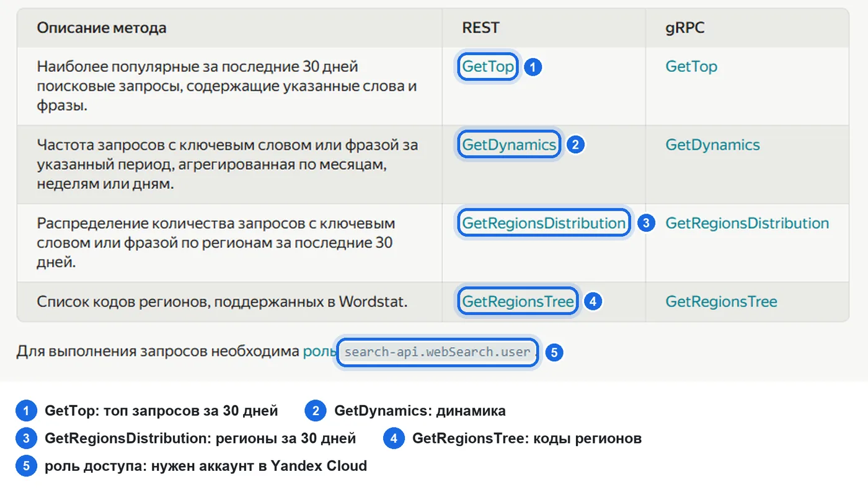Viewport: 868px width, 495px height.
Task: Click the gRPC column header
Action: [685, 28]
